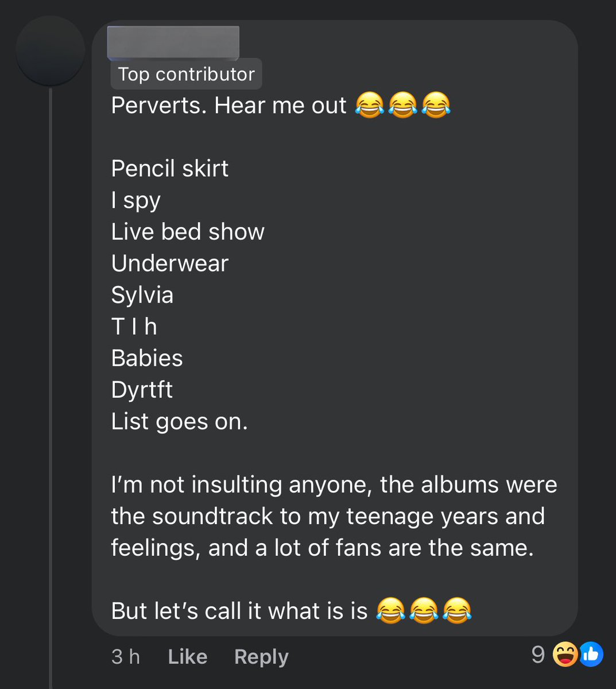The image size is (616, 689).
Task: Open the blurred commenter name
Action: pyautogui.click(x=173, y=42)
